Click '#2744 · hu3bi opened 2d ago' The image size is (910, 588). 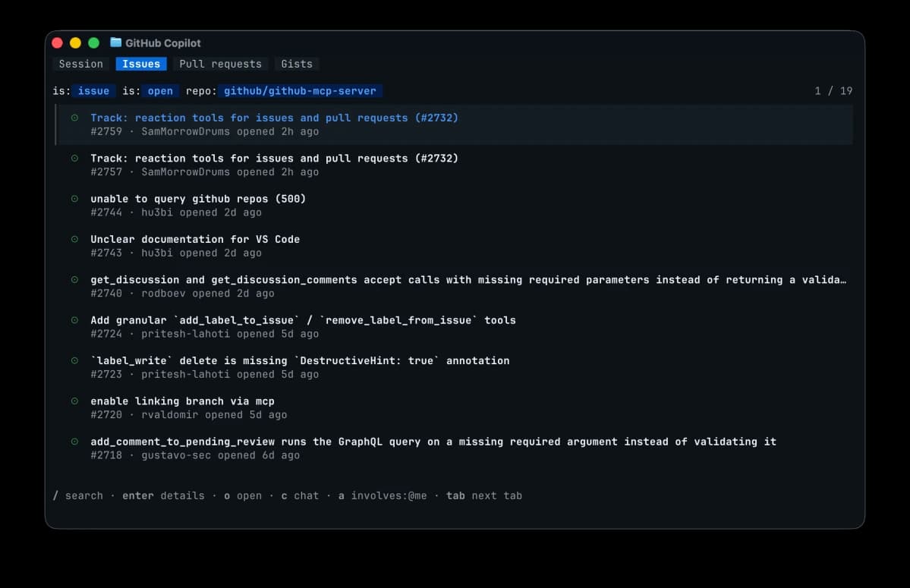(x=176, y=212)
